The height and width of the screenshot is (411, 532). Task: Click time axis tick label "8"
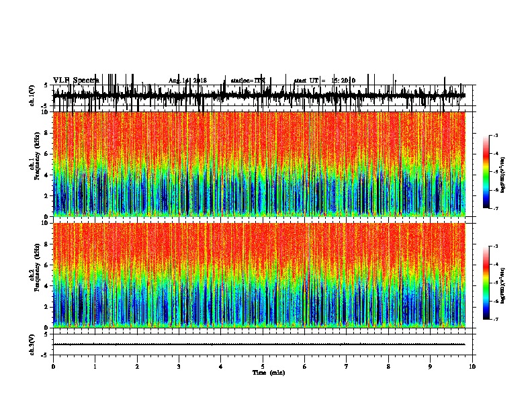point(388,367)
